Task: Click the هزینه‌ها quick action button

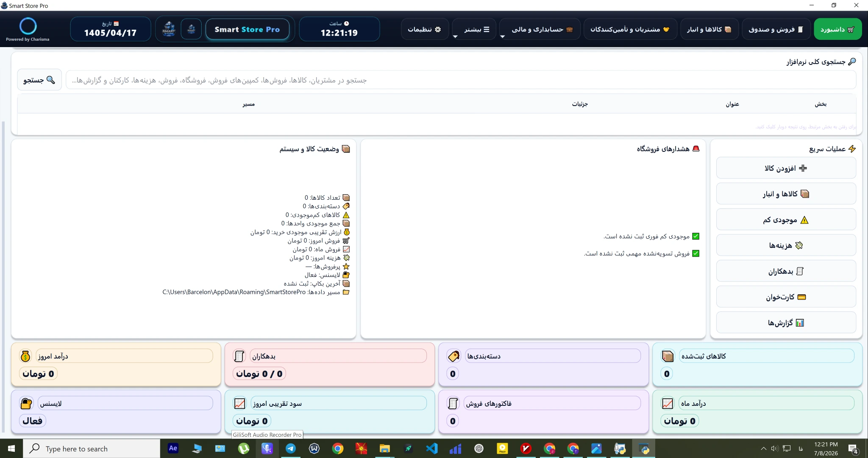Action: tap(786, 246)
